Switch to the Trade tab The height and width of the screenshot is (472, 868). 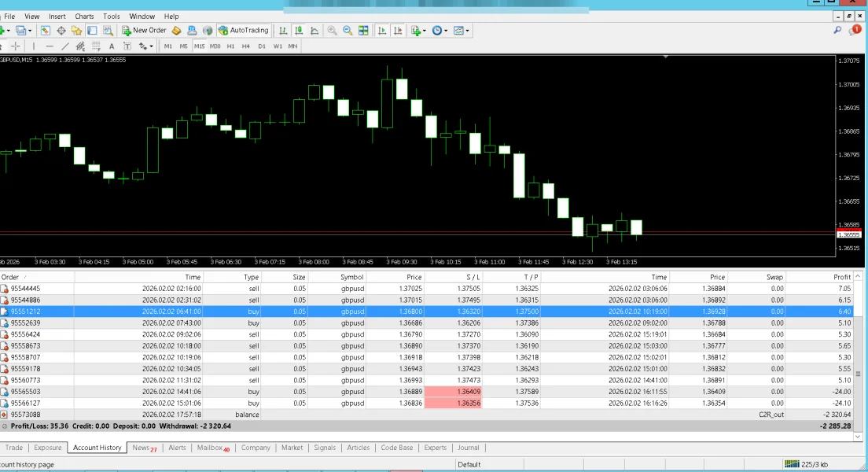[x=14, y=448]
